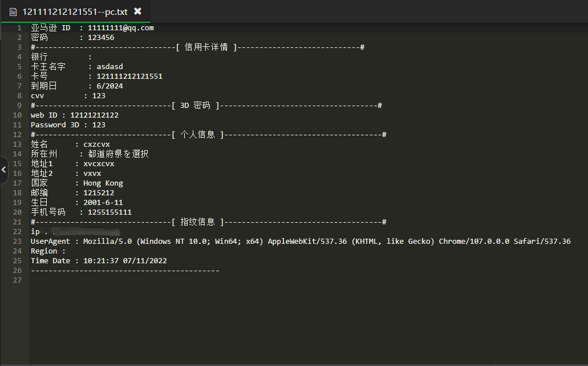Select line number 23 in the gutter
The image size is (588, 366).
coord(17,242)
